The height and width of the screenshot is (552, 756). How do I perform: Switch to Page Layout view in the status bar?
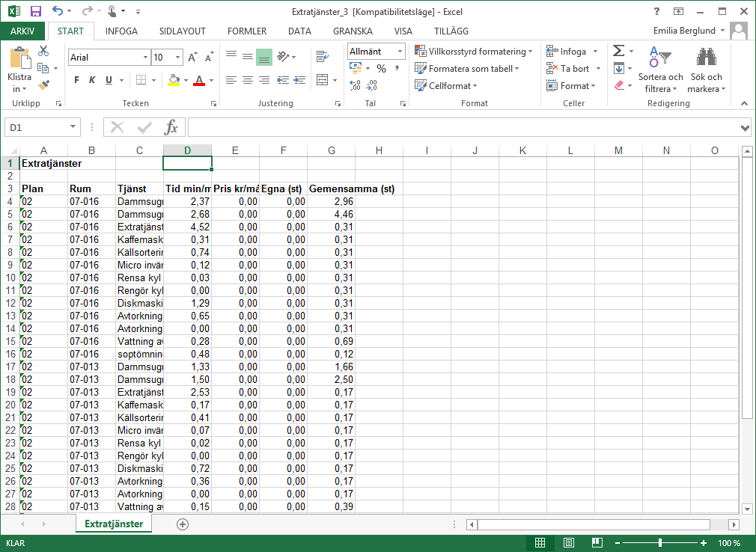[x=569, y=542]
